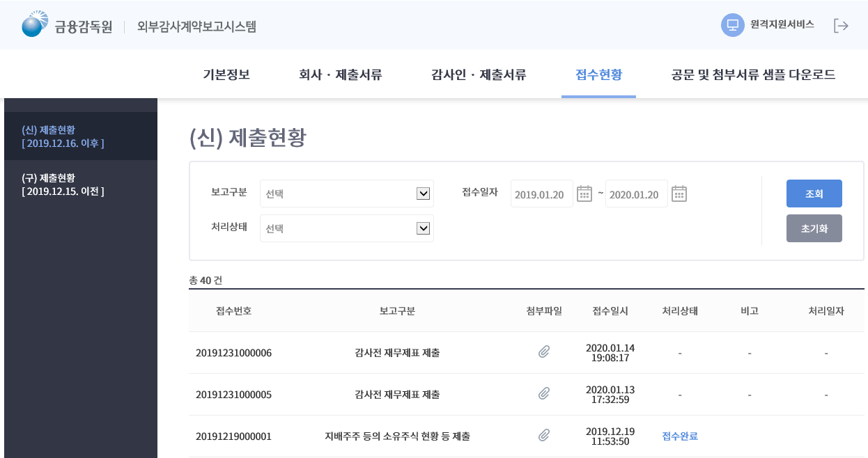The height and width of the screenshot is (458, 868).
Task: Click the gray 초기화 reset button
Action: [814, 228]
